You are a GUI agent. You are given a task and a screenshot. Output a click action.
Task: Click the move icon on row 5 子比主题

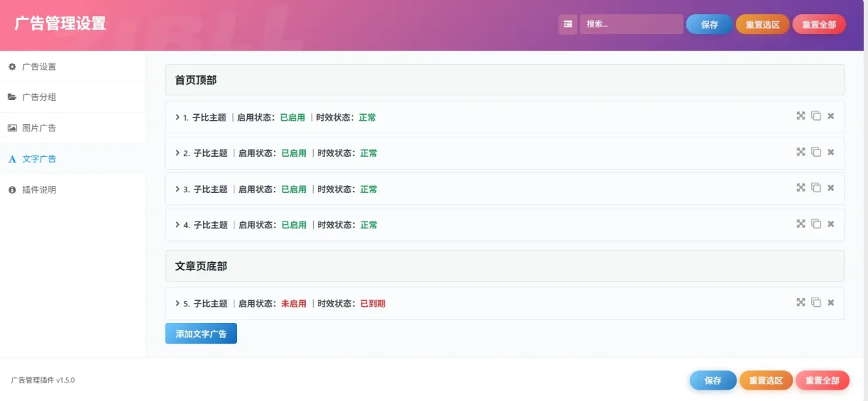801,302
